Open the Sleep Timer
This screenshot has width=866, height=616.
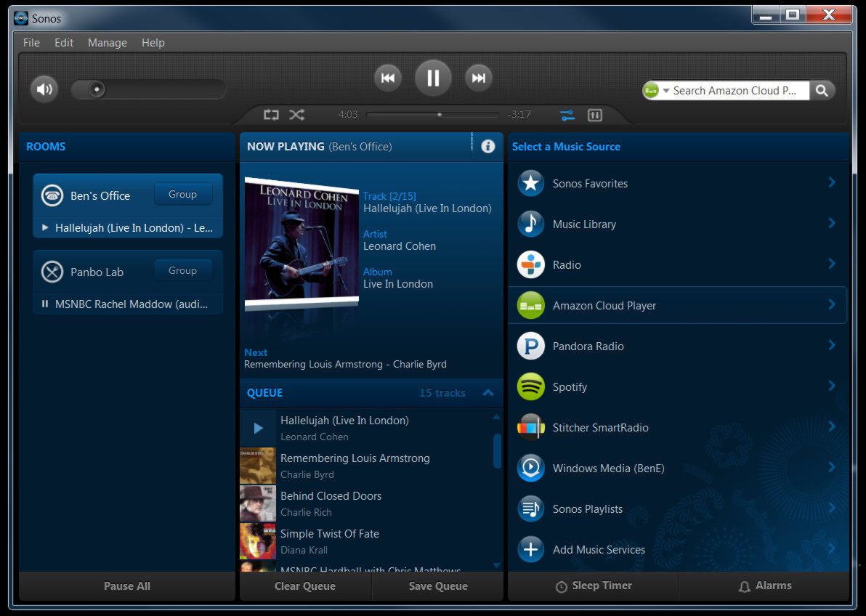[593, 586]
